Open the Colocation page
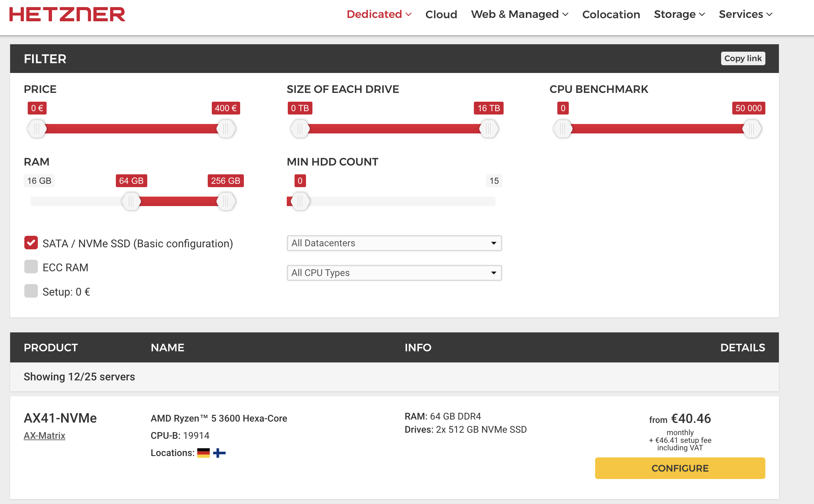Image resolution: width=814 pixels, height=504 pixels. click(x=611, y=14)
